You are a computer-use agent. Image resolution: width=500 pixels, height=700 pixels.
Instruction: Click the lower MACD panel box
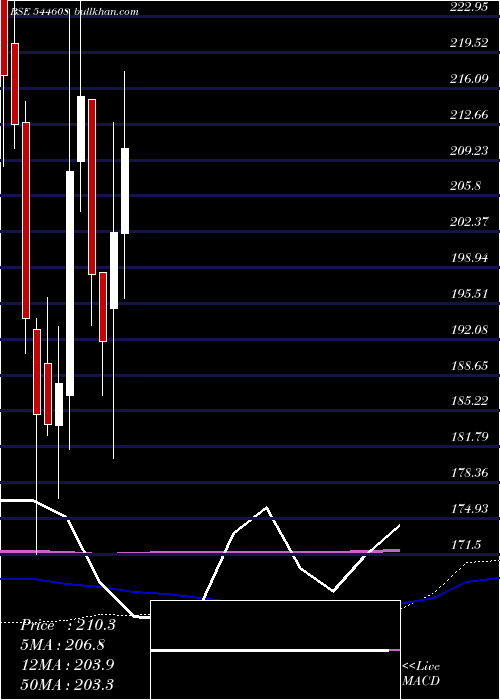pos(275,675)
